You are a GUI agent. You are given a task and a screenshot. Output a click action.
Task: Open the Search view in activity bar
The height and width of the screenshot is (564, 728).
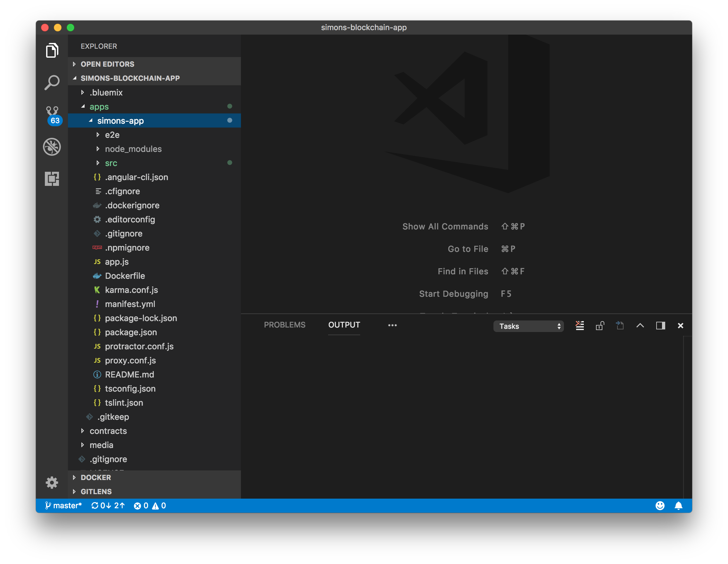(52, 82)
